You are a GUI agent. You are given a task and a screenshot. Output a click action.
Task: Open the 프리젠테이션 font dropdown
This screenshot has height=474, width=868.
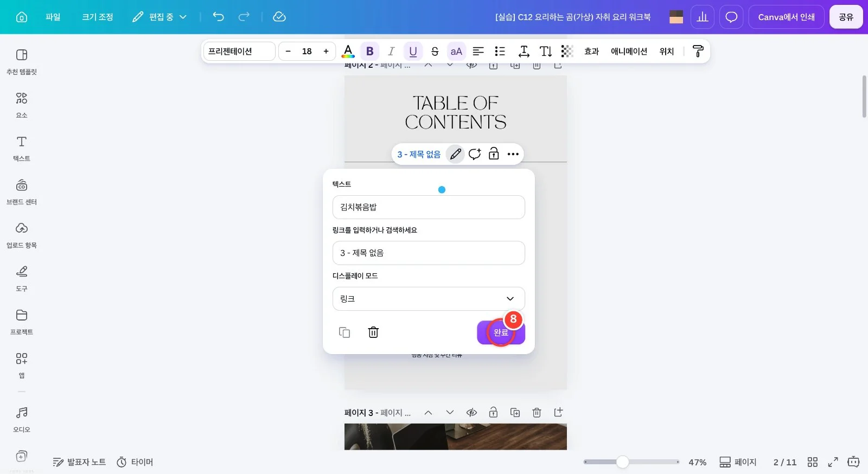(x=239, y=51)
